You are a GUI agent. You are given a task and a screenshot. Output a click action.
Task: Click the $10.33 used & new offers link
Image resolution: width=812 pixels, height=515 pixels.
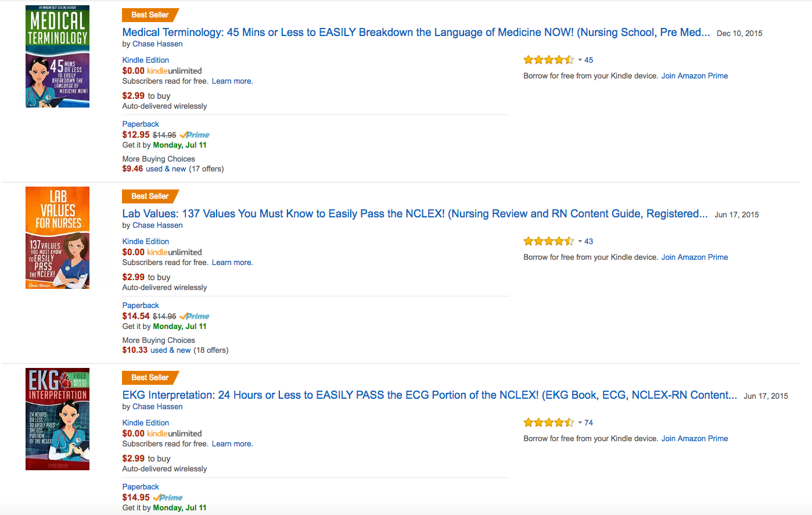[x=156, y=350]
